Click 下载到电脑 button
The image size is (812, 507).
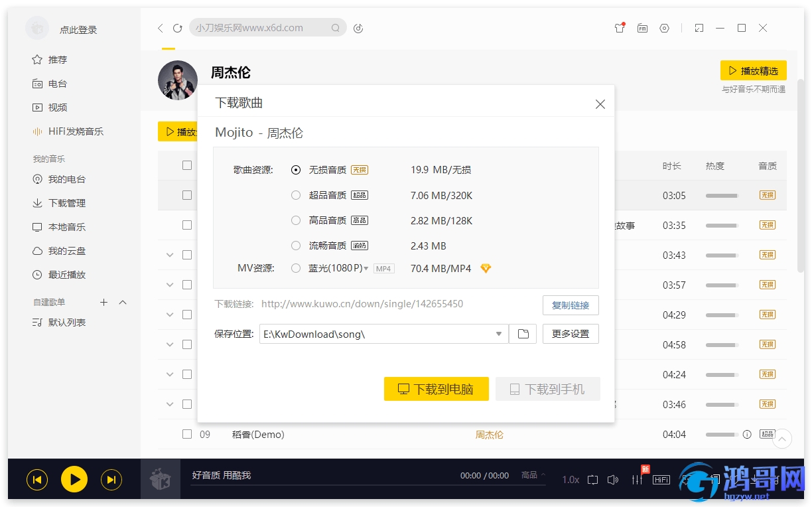click(x=436, y=389)
